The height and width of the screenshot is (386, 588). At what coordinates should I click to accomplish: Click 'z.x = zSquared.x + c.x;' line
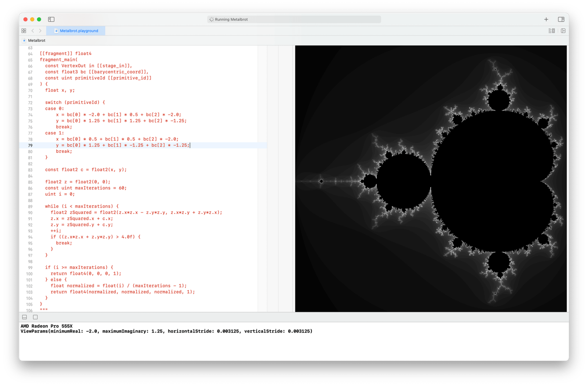tap(82, 218)
